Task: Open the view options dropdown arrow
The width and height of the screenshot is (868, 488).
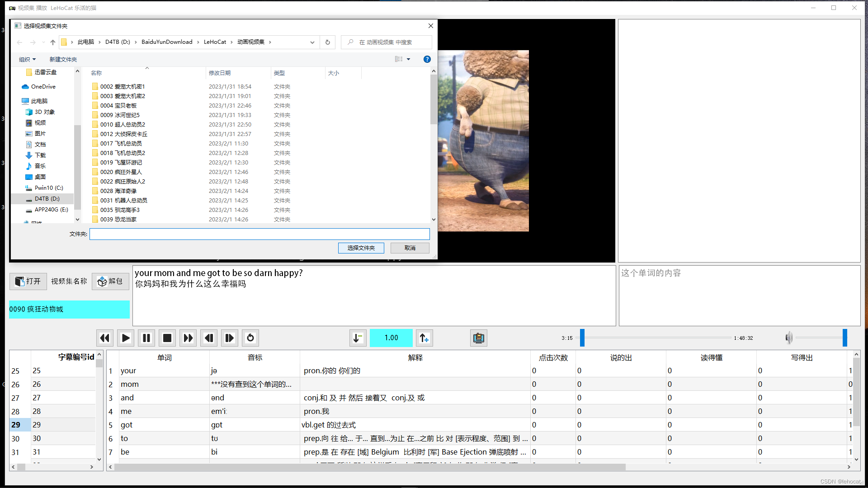Action: pyautogui.click(x=408, y=59)
